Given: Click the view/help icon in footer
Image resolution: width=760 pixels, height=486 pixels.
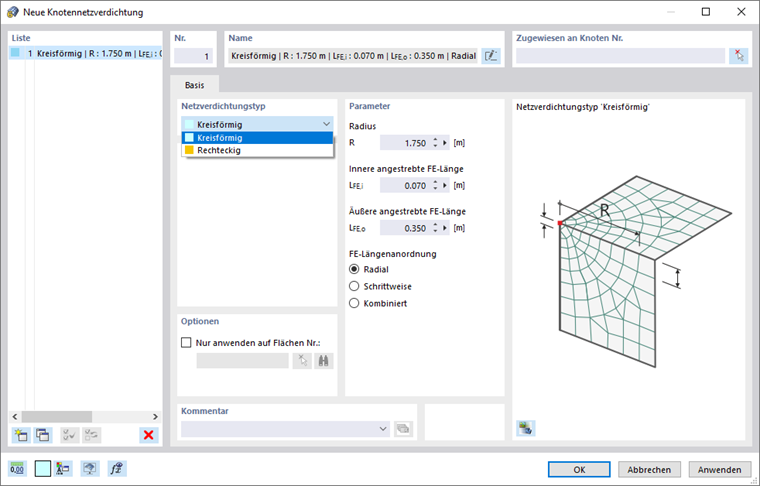Looking at the screenshot, I should coord(90,469).
